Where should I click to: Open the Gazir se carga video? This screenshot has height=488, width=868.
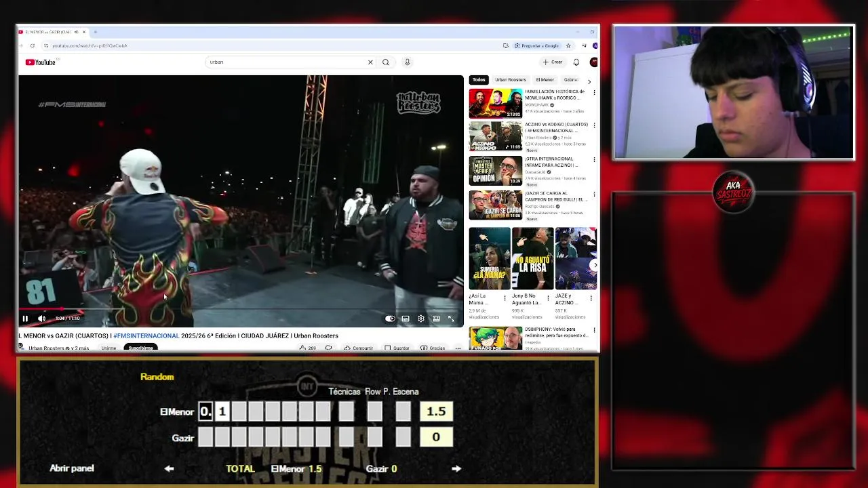pyautogui.click(x=496, y=205)
